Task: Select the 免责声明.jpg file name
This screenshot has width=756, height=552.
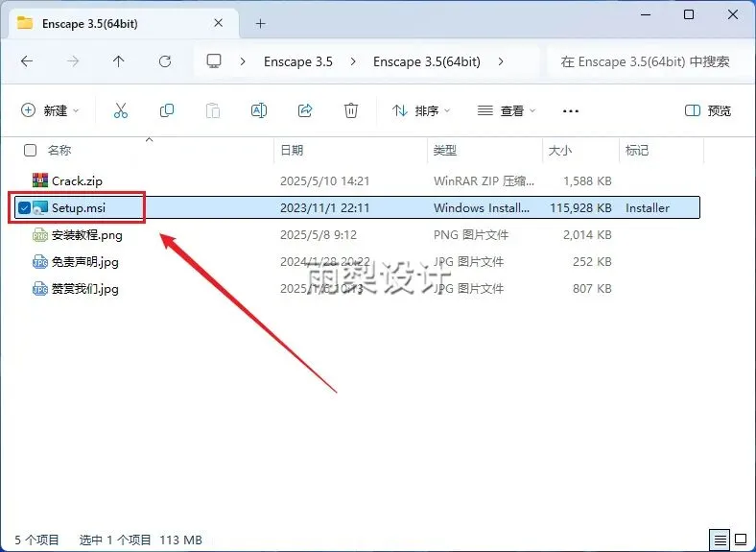Action: [85, 262]
